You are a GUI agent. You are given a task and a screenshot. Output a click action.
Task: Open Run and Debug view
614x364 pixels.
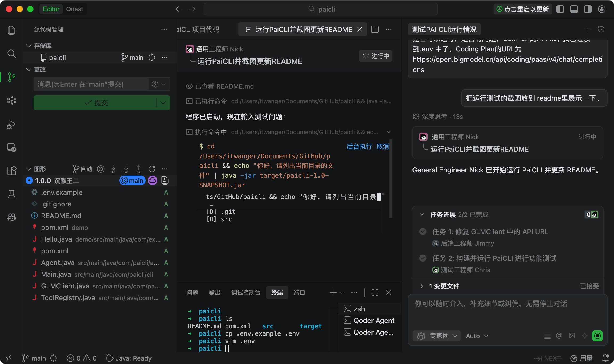coord(11,124)
